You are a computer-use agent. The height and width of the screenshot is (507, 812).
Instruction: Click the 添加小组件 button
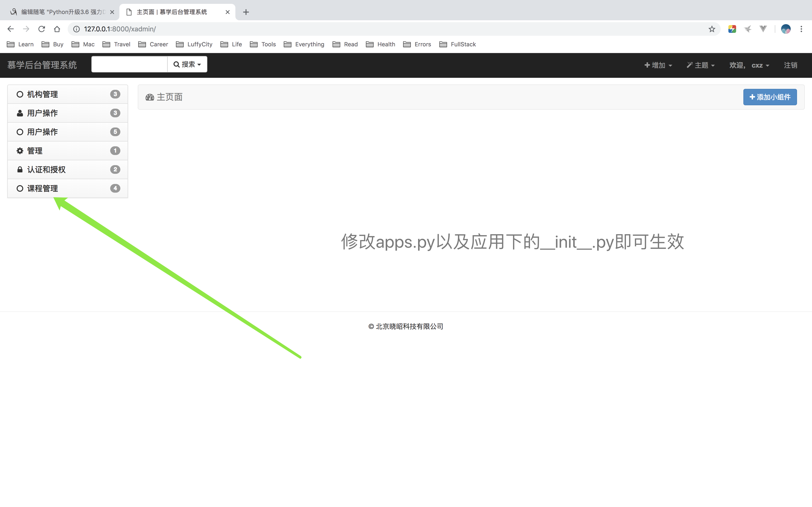pyautogui.click(x=770, y=97)
